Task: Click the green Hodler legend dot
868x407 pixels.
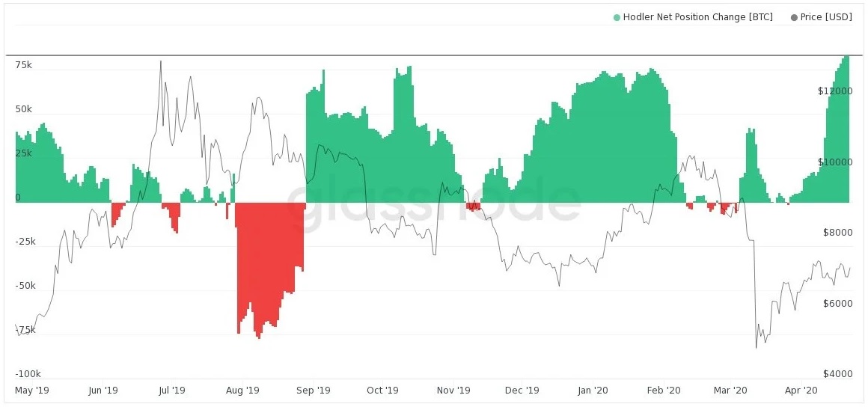Action: (x=617, y=18)
